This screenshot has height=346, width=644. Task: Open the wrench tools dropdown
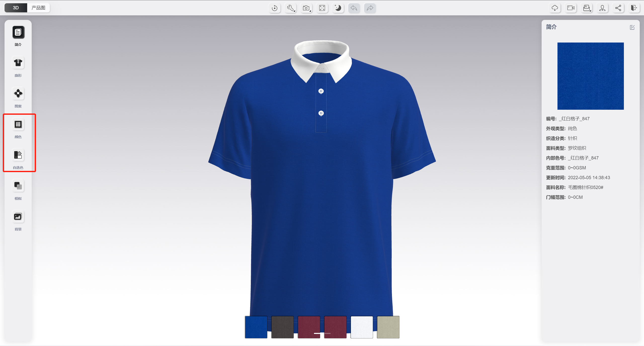[x=291, y=8]
